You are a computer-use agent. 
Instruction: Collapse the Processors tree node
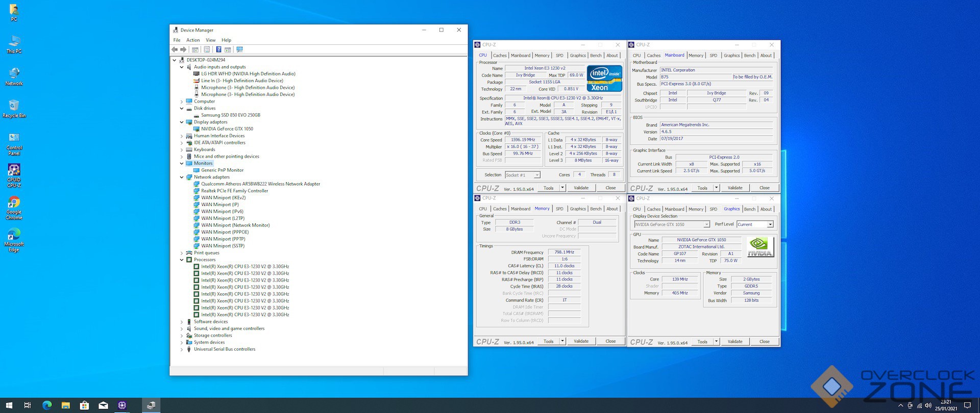(x=182, y=260)
